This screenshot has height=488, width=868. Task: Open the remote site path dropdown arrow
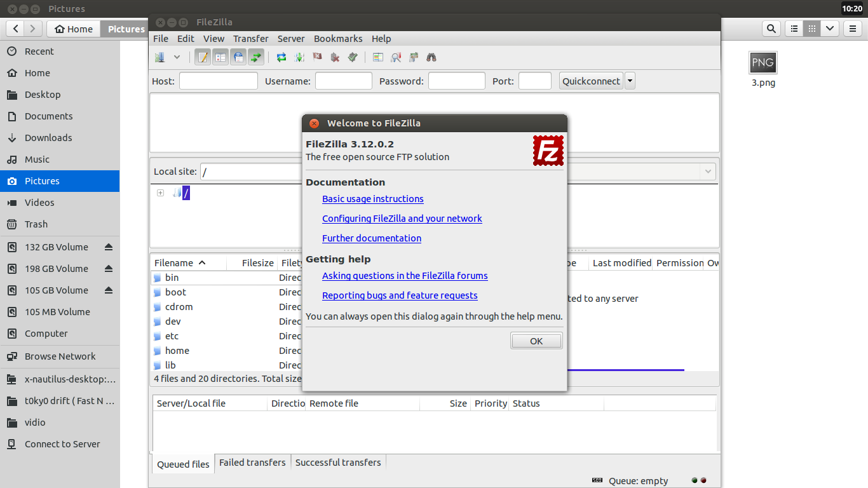(x=708, y=172)
